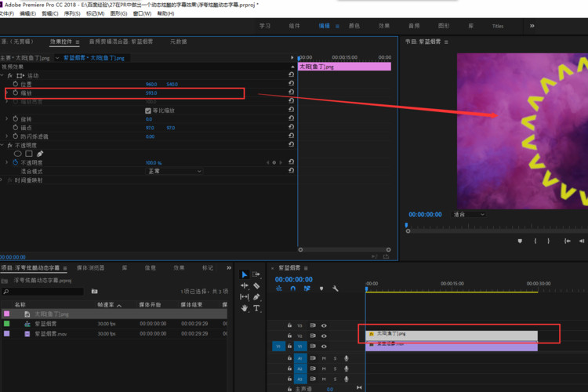Select the Pen tool in tools panel
The width and height of the screenshot is (588, 392).
pyautogui.click(x=257, y=297)
